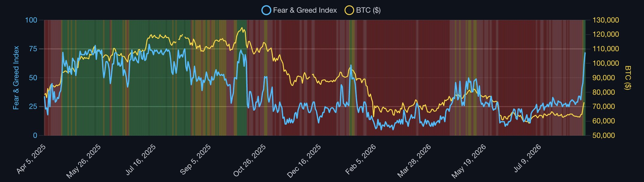
Task: Select the Jul 16, 2025 date label
Action: coord(141,159)
